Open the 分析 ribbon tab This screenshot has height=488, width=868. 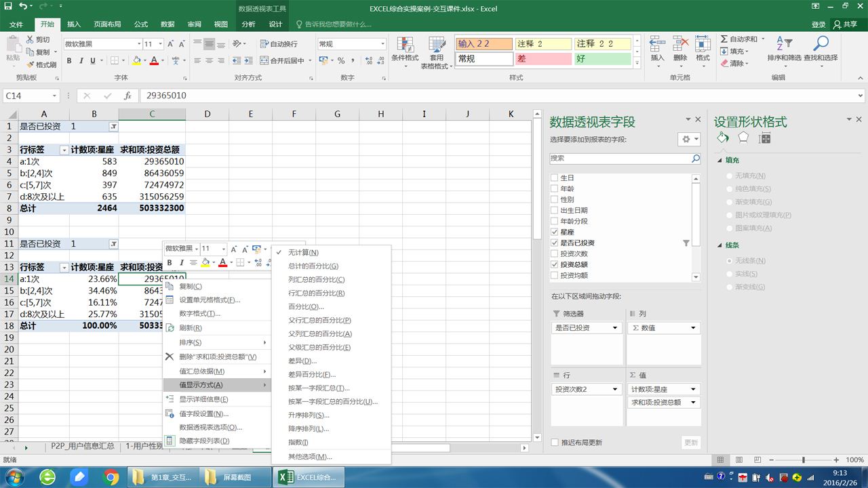point(249,24)
